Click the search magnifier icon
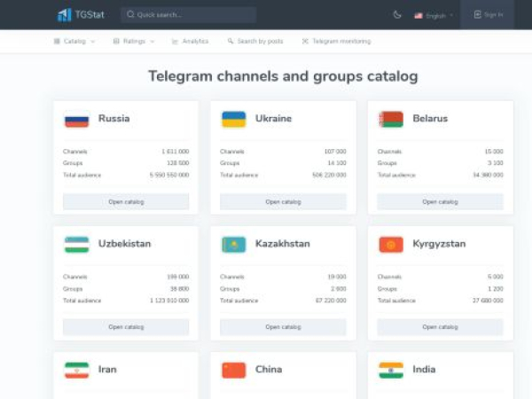Image resolution: width=532 pixels, height=399 pixels. [x=130, y=14]
